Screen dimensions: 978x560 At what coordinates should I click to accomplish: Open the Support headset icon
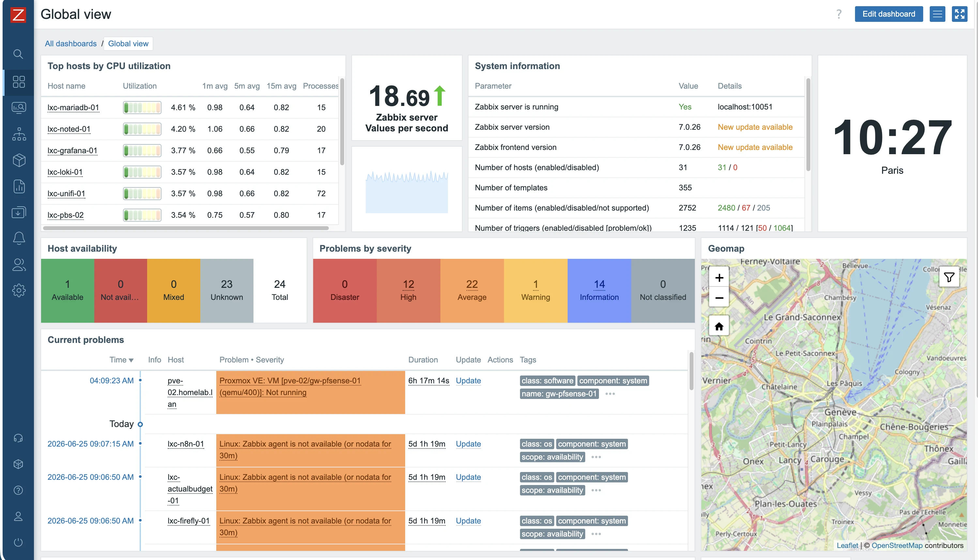(18, 438)
